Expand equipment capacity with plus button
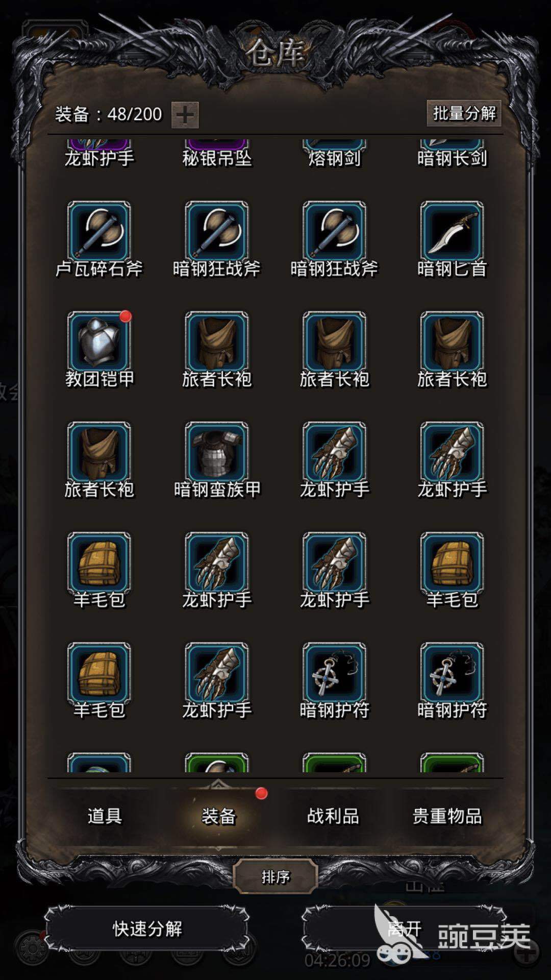The image size is (551, 980). tap(185, 115)
